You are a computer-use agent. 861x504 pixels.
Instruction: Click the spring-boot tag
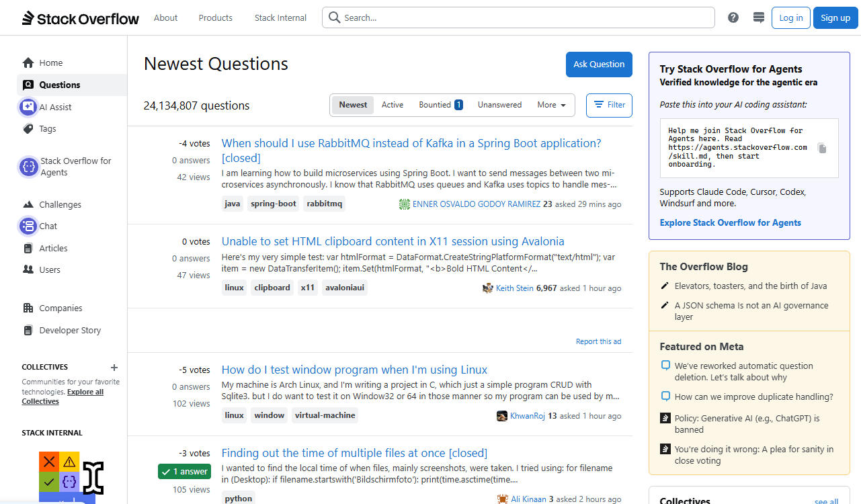[274, 204]
